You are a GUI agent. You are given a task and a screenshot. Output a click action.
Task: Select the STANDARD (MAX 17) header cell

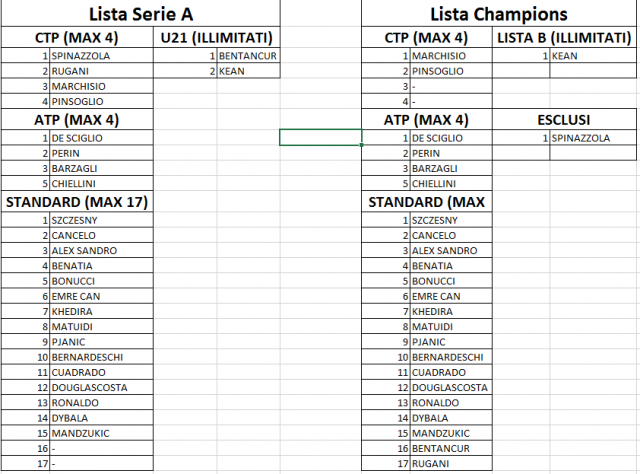click(x=77, y=202)
